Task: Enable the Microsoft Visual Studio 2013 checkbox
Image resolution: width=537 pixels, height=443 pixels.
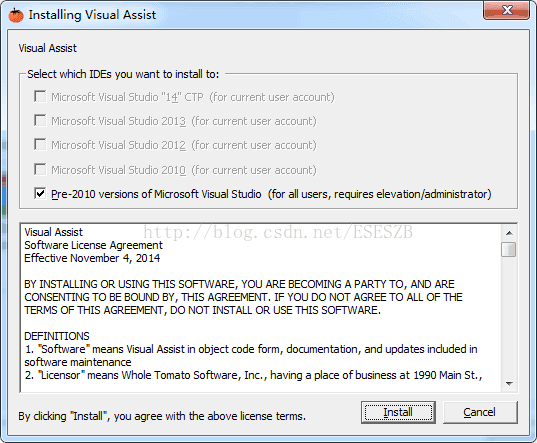Action: [40, 121]
